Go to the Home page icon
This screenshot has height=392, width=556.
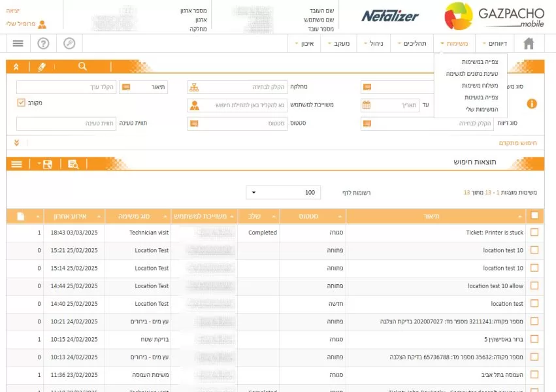[x=529, y=44]
